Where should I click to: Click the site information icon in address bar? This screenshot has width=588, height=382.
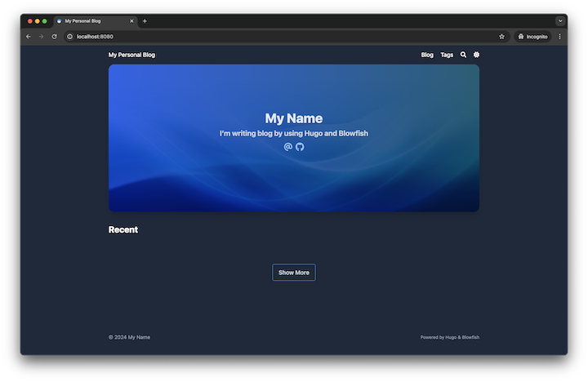(70, 37)
